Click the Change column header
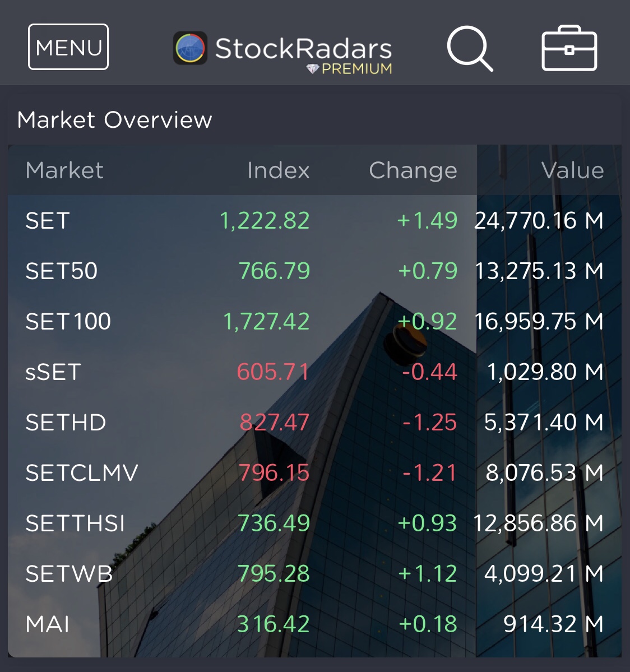This screenshot has height=672, width=630. 413,170
